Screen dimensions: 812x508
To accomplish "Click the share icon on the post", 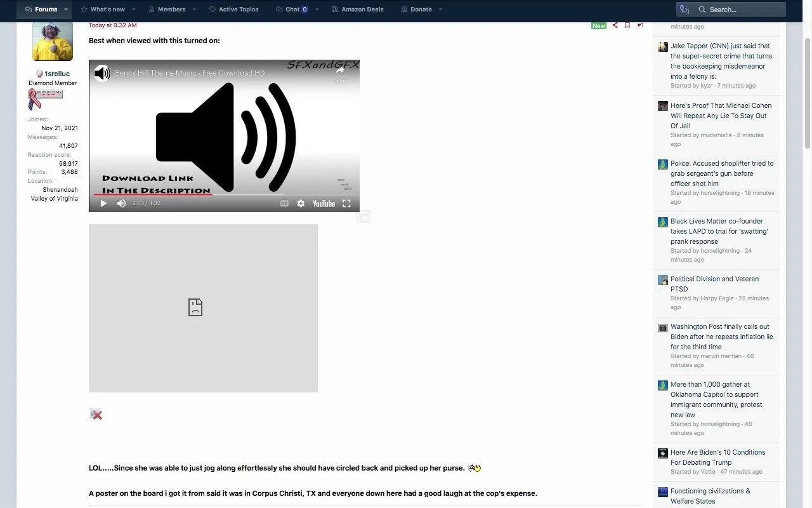I will [x=615, y=25].
